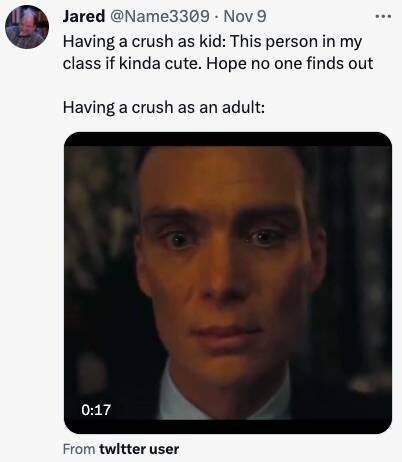Open the display name Jared's profile

pos(84,16)
